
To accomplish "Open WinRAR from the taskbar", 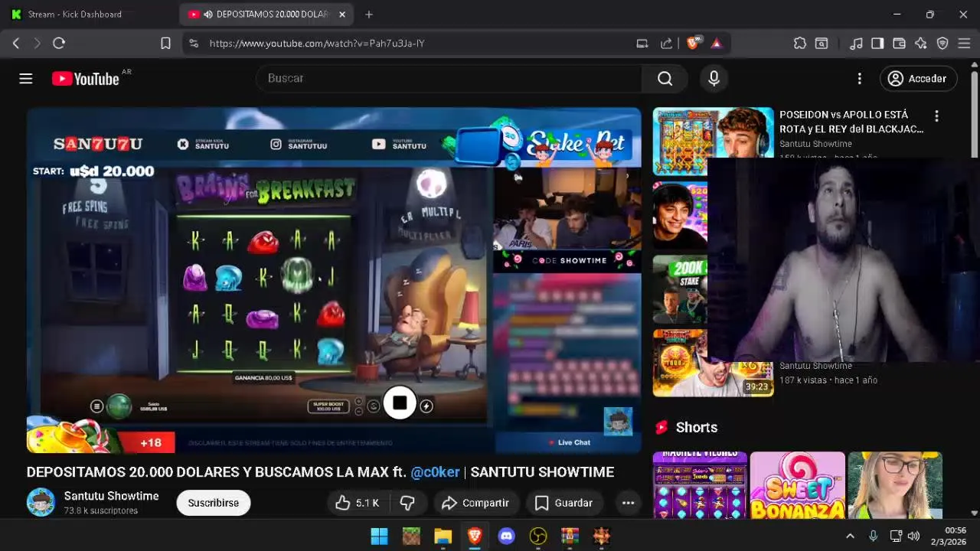I will (x=570, y=536).
